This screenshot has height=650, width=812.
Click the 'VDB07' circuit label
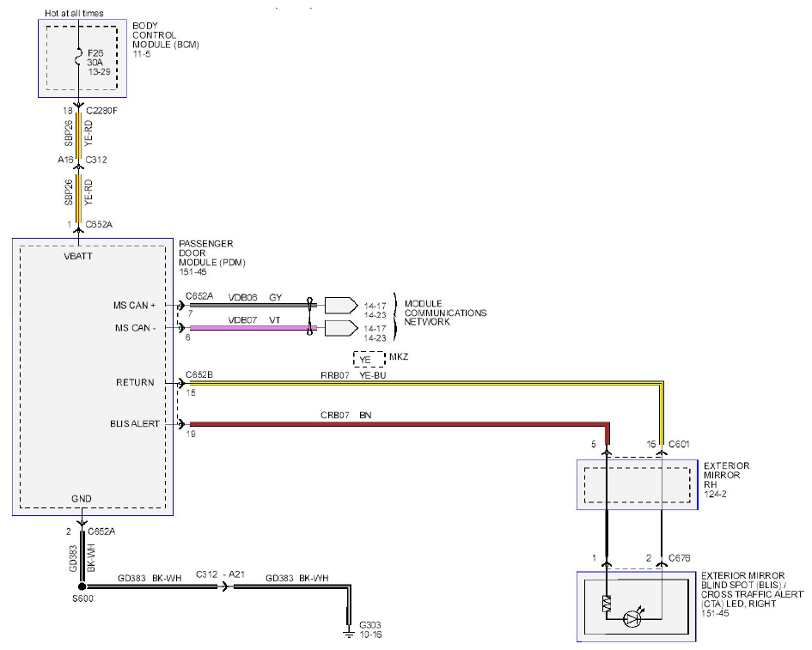pos(243,320)
